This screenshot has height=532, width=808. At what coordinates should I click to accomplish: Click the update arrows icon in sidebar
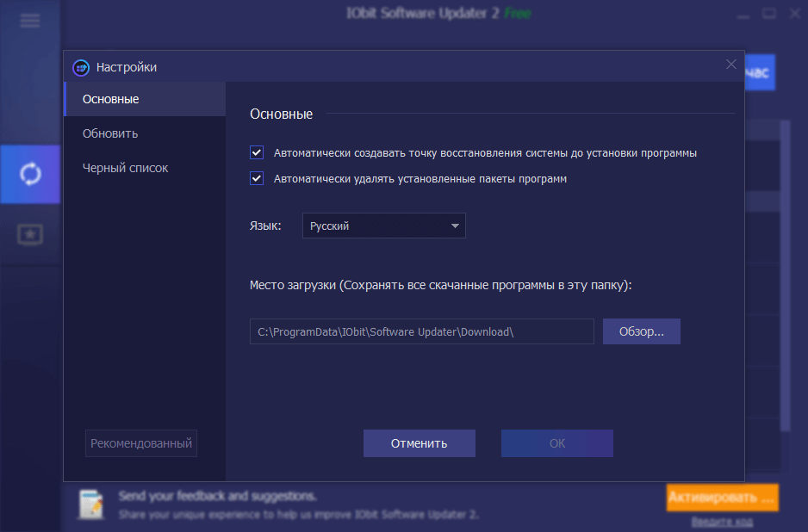[x=30, y=174]
